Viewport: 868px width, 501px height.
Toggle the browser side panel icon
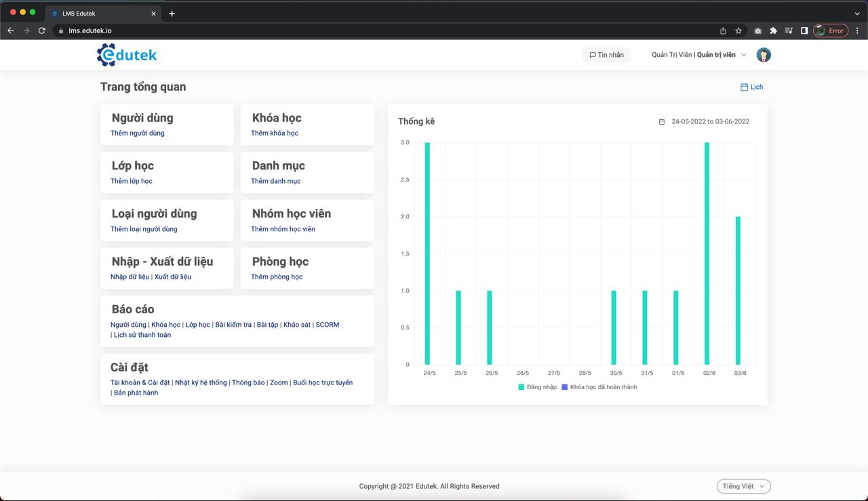pos(804,31)
